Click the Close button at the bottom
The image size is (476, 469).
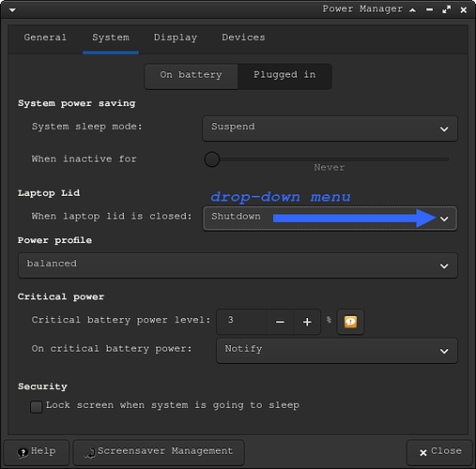pos(439,452)
